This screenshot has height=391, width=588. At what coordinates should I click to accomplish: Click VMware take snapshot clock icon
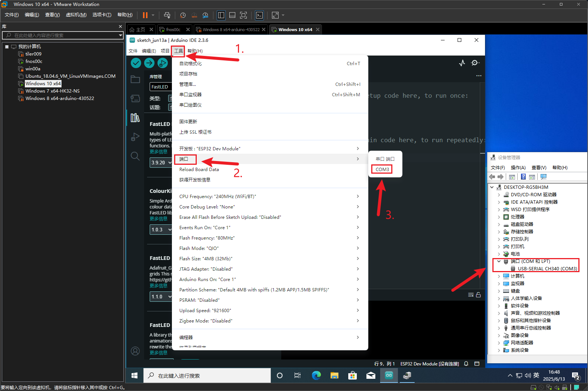(183, 15)
